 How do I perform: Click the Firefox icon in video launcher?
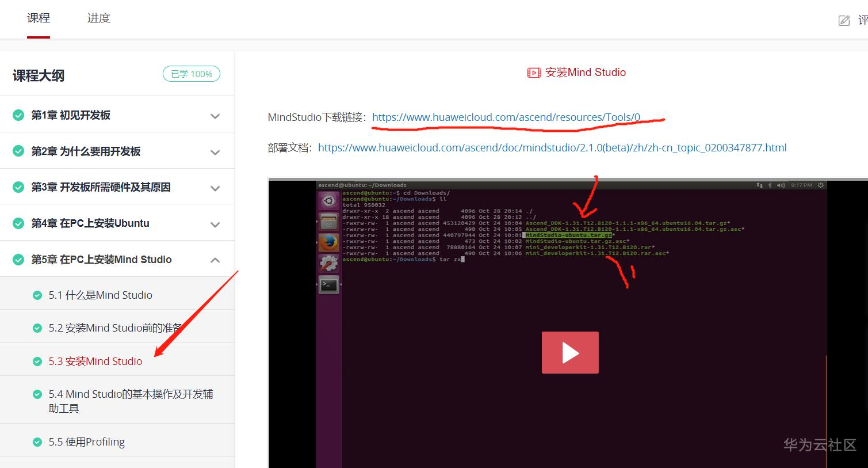pyautogui.click(x=329, y=243)
